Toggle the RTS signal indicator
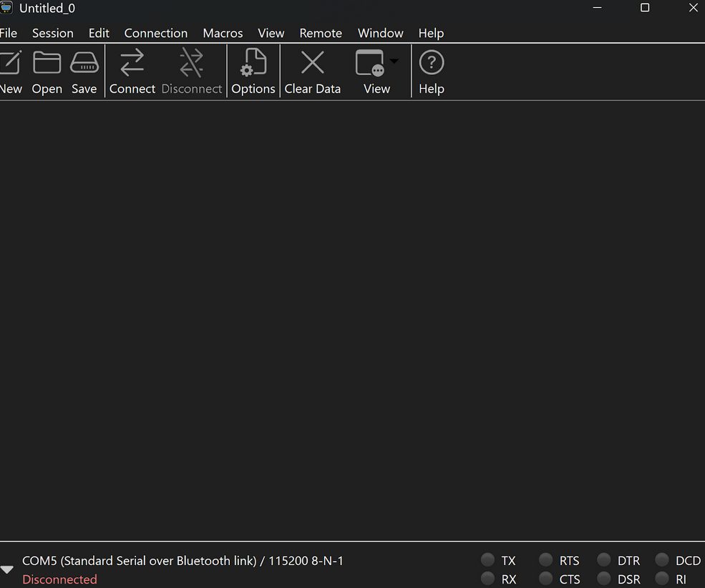 (x=545, y=559)
